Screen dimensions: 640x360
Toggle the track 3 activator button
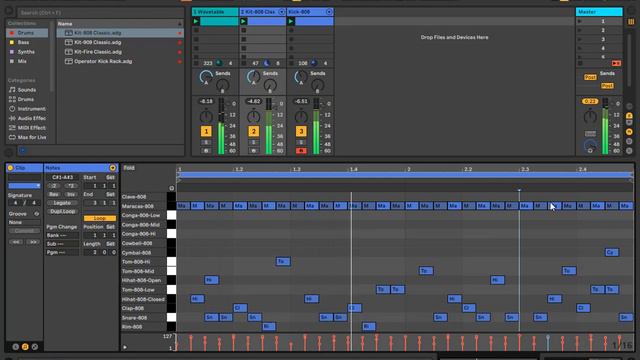[301, 131]
